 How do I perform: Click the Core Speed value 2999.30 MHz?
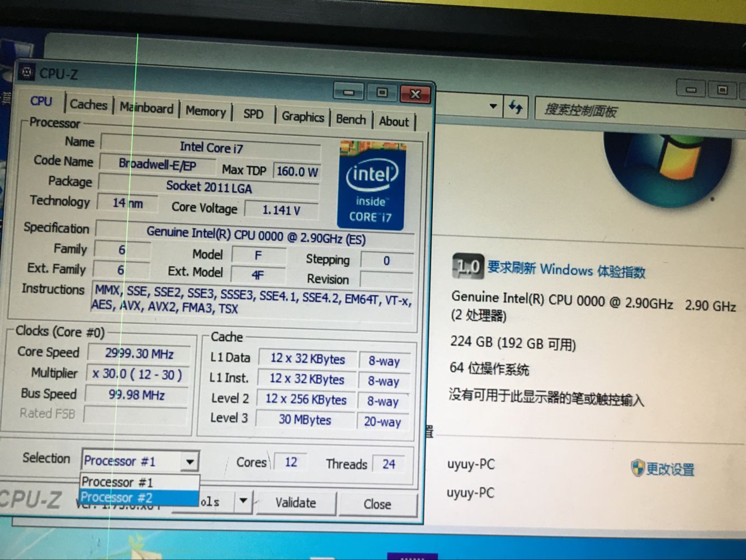tap(139, 354)
